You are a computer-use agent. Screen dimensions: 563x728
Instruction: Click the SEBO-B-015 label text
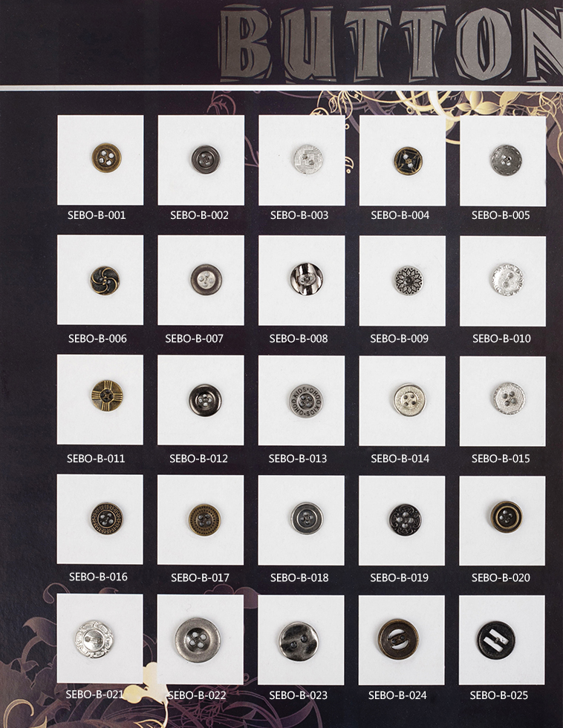501,459
